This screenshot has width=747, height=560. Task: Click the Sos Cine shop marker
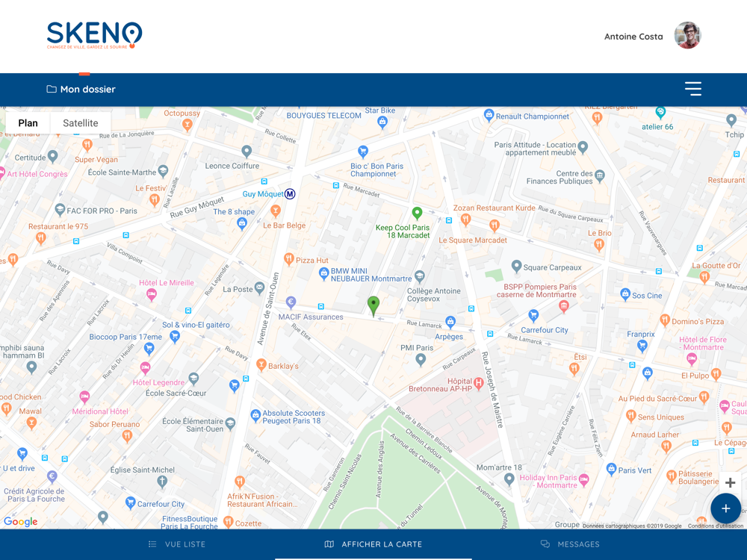(x=625, y=294)
